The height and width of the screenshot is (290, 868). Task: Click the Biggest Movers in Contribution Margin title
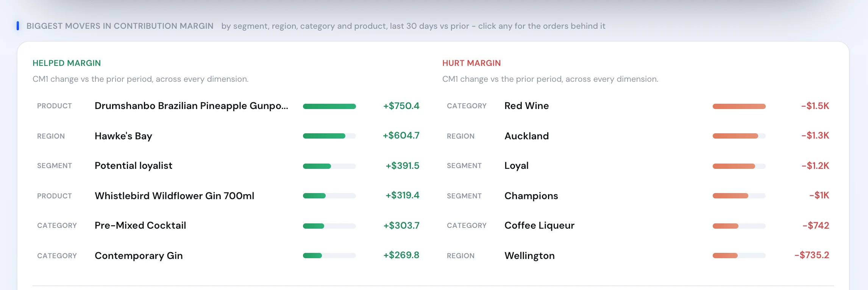[x=120, y=26]
